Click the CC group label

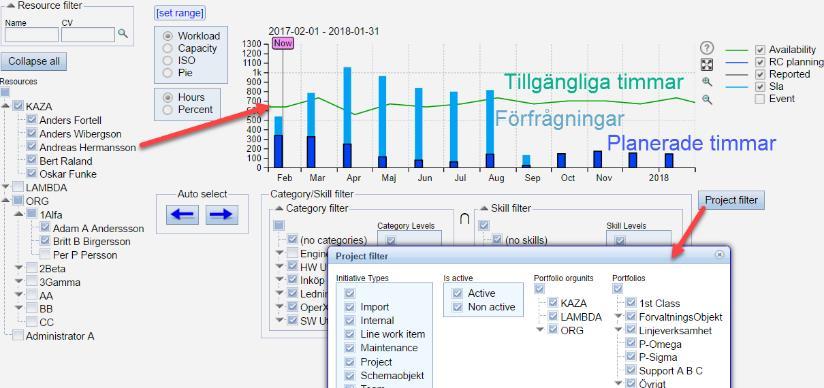point(46,322)
